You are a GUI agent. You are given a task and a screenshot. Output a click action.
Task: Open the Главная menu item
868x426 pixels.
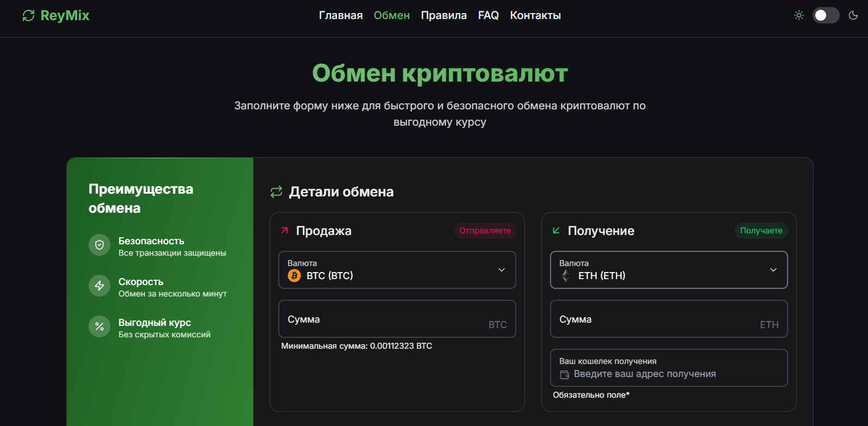click(x=341, y=15)
